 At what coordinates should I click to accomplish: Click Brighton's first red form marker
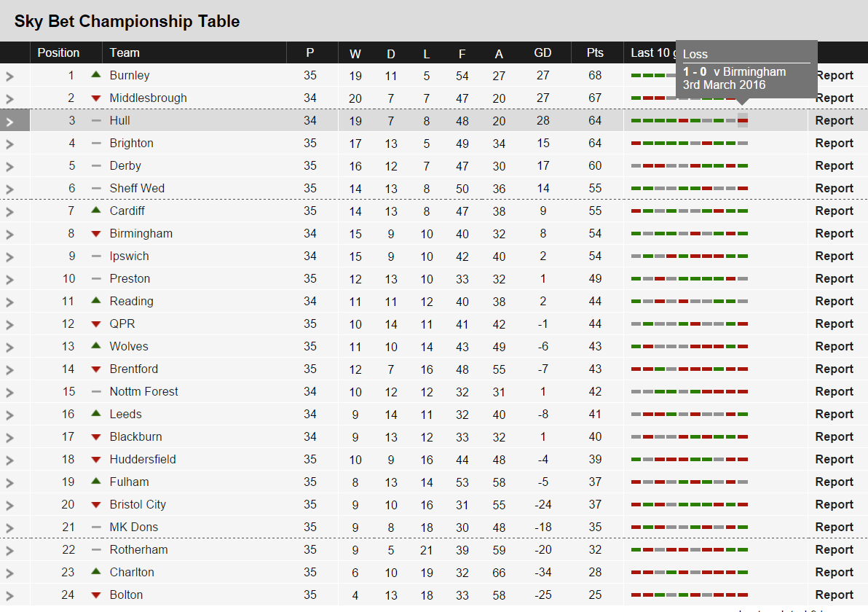(x=636, y=143)
